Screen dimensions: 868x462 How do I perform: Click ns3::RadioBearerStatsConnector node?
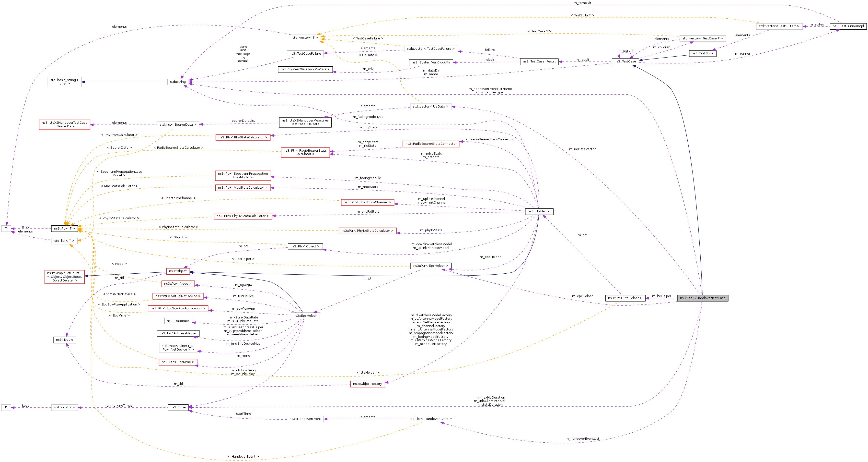(431, 144)
